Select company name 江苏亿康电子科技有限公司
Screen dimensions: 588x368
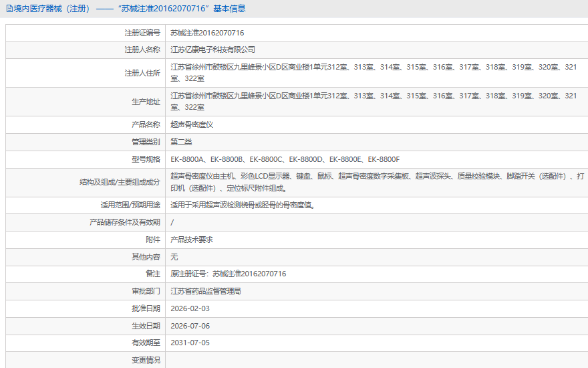click(212, 50)
